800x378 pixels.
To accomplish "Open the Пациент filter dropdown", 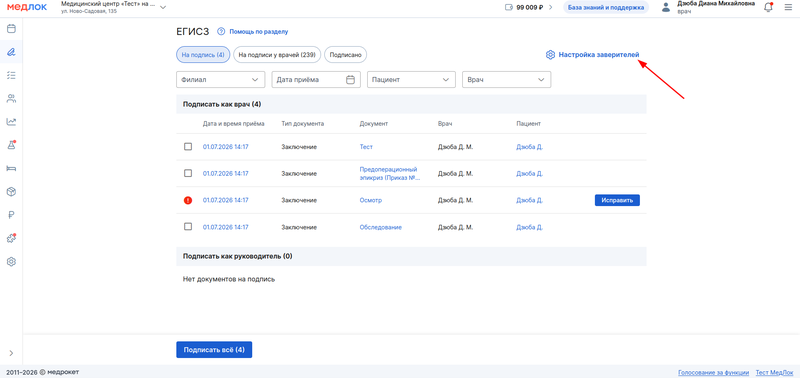I will (411, 80).
